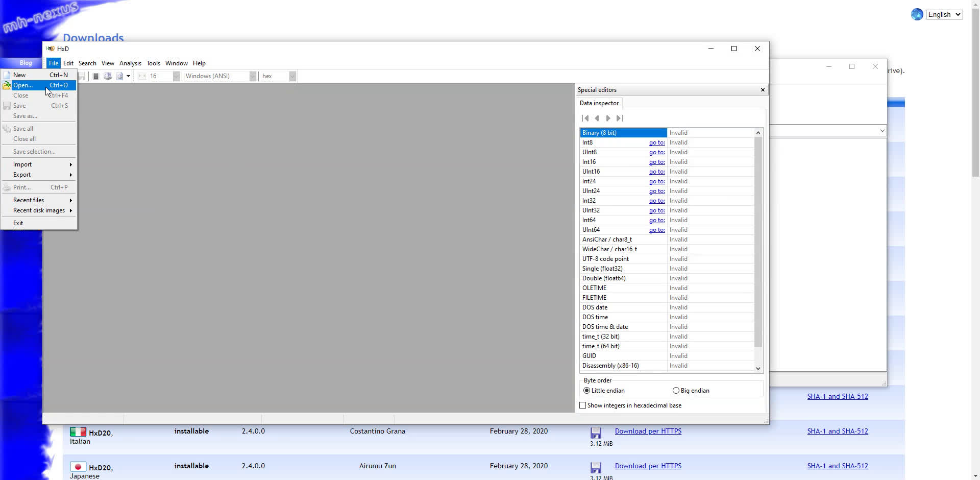Viewport: 980px width, 480px height.
Task: Open the English language dropdown
Action: [944, 14]
